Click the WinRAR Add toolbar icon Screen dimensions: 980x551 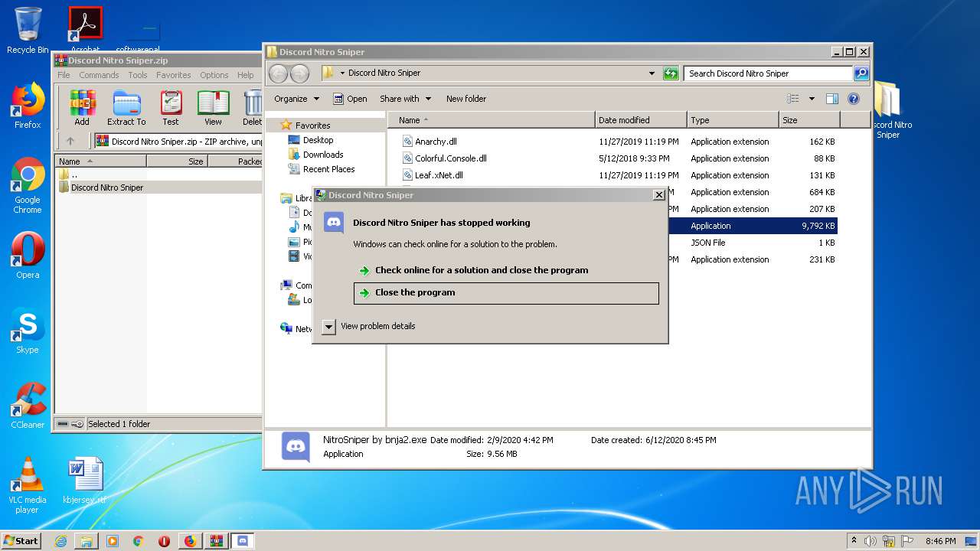point(81,108)
